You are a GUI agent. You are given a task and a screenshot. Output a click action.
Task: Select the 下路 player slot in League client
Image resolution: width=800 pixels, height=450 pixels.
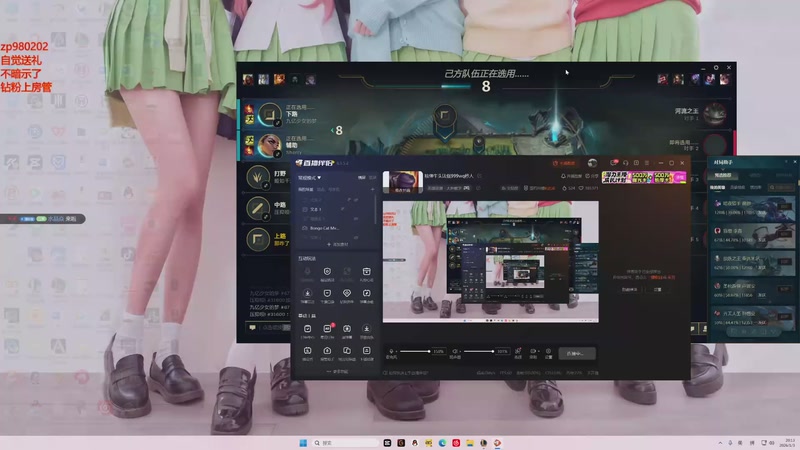point(286,114)
